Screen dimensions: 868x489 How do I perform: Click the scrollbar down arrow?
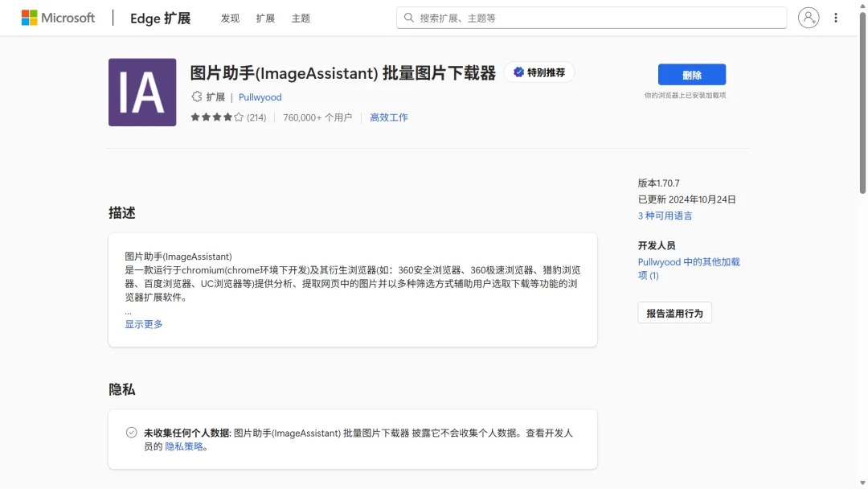coord(862,484)
